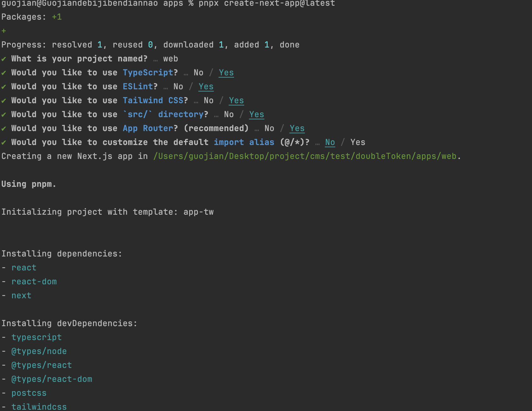
Task: Select Yes for the TypeScript question
Action: [x=226, y=73]
